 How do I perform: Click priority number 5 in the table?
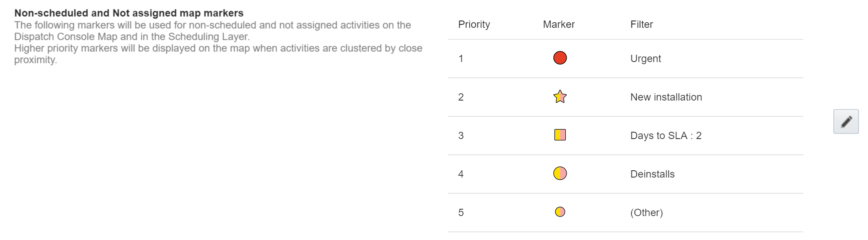point(461,213)
